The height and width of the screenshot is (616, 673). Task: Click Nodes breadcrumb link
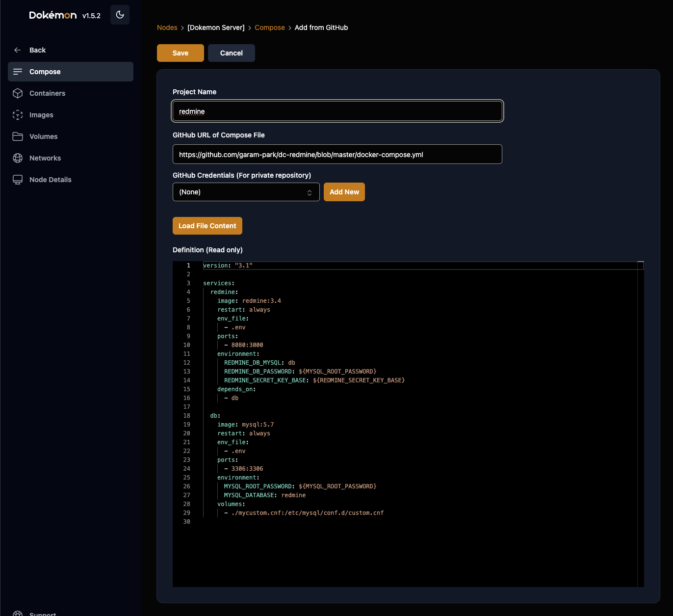[x=167, y=27]
